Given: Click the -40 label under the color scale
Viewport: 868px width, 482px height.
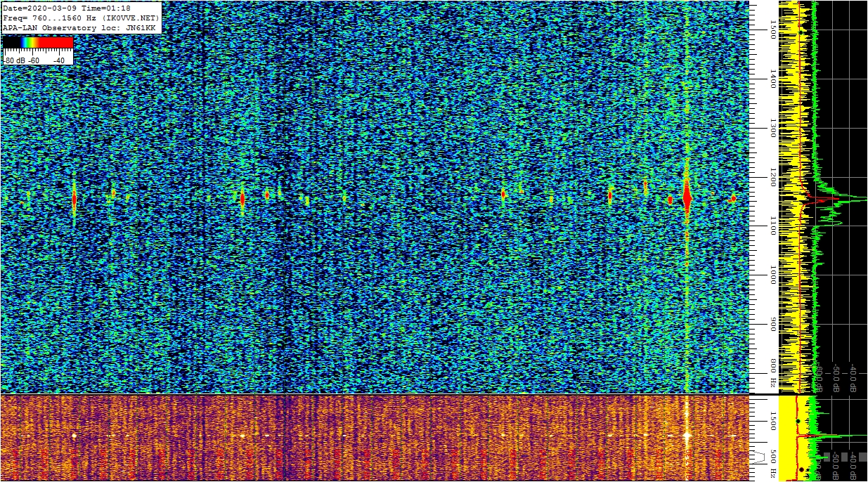Looking at the screenshot, I should point(58,60).
